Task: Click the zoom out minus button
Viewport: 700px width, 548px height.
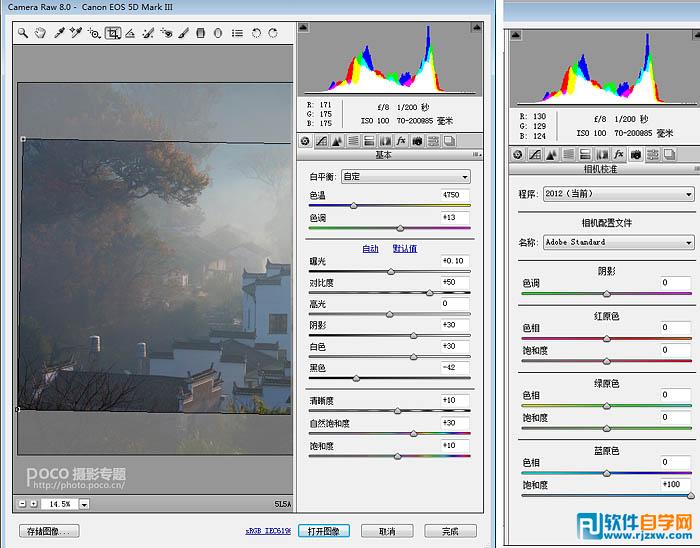Action: point(22,504)
